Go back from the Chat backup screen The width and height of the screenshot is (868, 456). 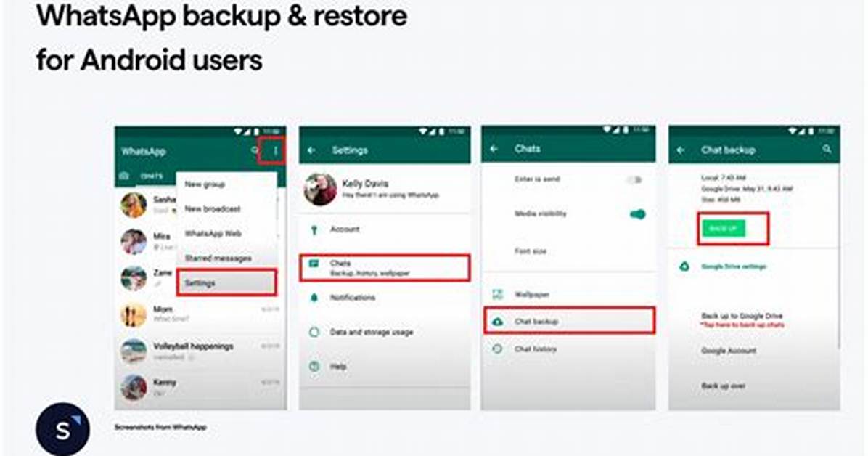pyautogui.click(x=681, y=150)
